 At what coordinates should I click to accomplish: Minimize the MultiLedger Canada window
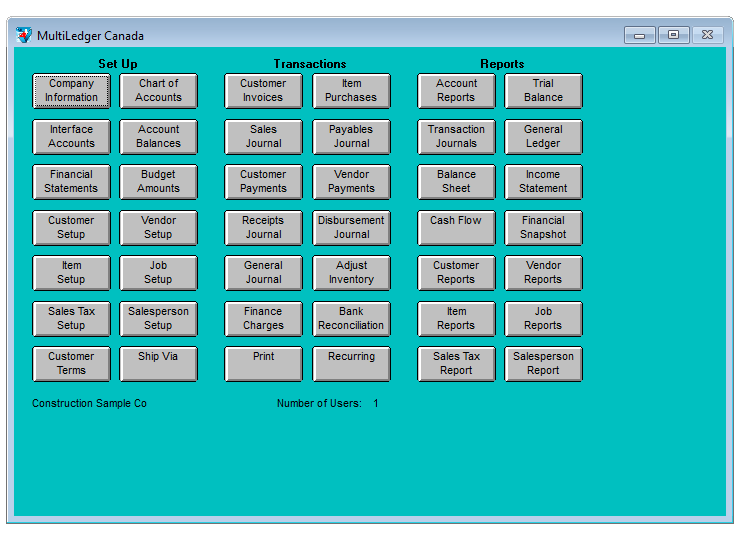(639, 35)
